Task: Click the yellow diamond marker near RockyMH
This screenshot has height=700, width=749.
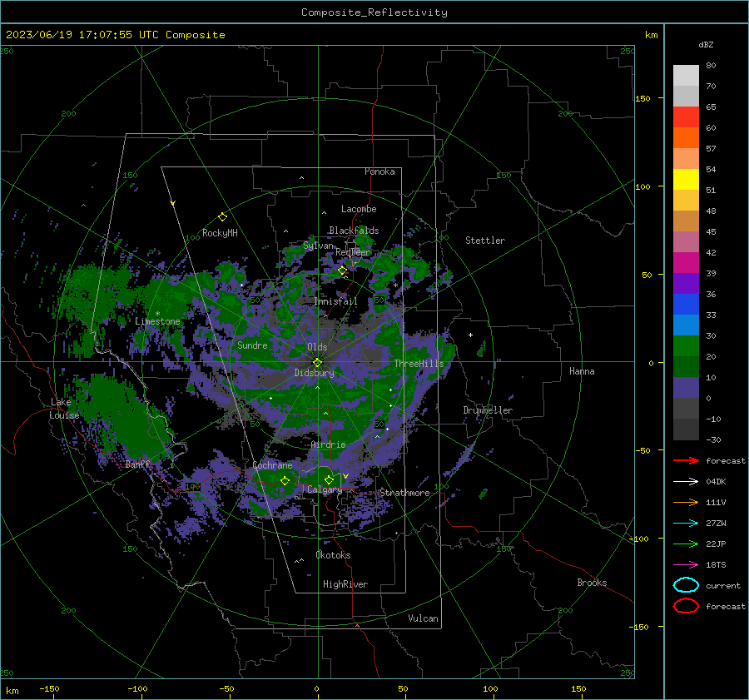Action: point(222,217)
